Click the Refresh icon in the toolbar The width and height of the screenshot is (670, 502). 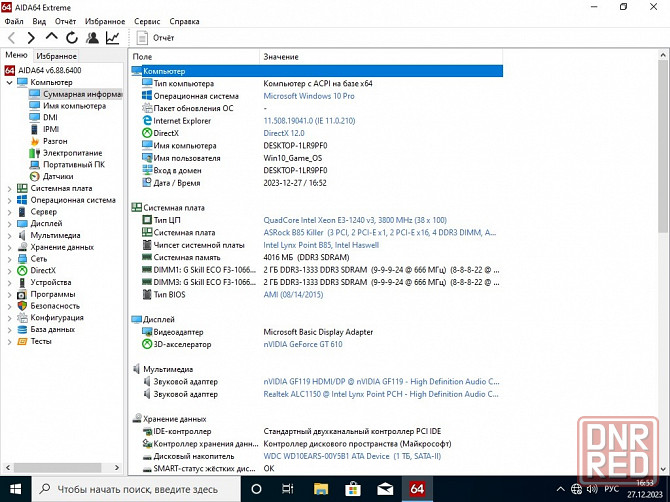pyautogui.click(x=72, y=38)
